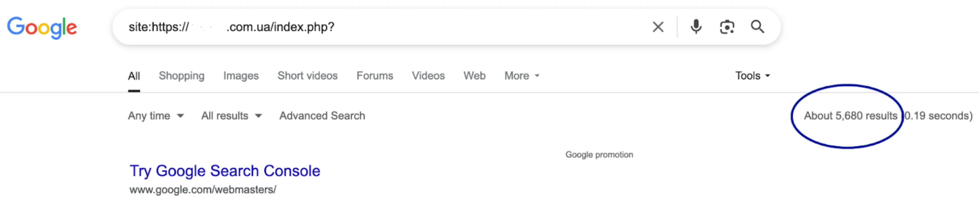This screenshot has width=980, height=209.
Task: Open Try Google Search Console link
Action: pos(225,171)
